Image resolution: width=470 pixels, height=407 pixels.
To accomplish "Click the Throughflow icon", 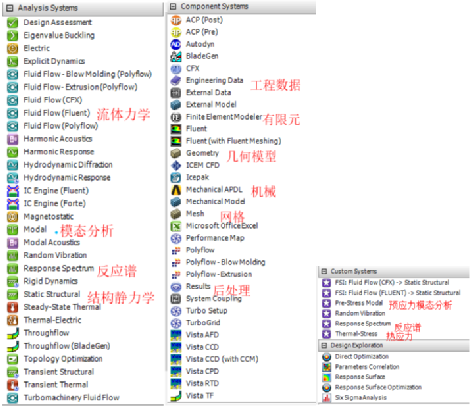I will click(x=13, y=333).
